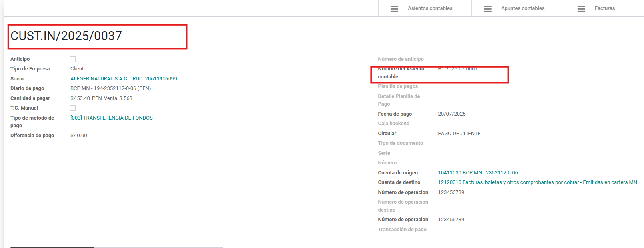Click the S/ 0.00 payment difference value
The height and width of the screenshot is (248, 644).
pyautogui.click(x=79, y=136)
